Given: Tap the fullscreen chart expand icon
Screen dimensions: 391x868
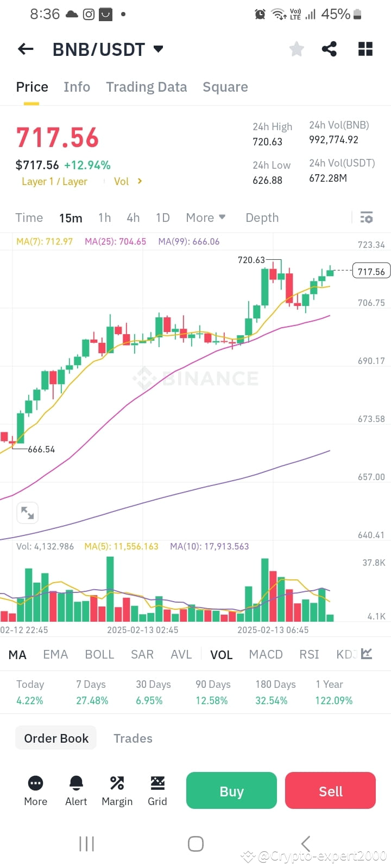Looking at the screenshot, I should [x=27, y=513].
